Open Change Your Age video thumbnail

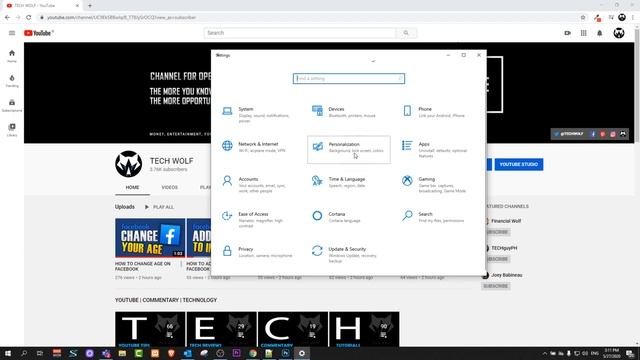click(x=150, y=238)
